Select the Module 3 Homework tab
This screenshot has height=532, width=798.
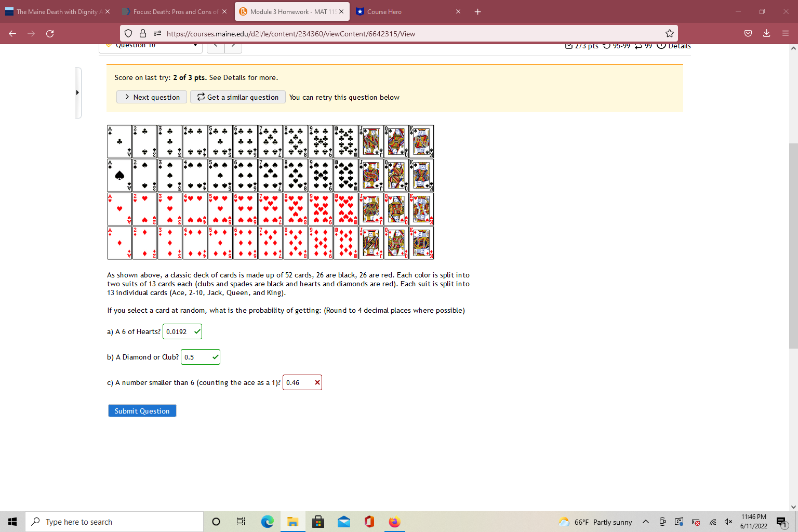(291, 11)
